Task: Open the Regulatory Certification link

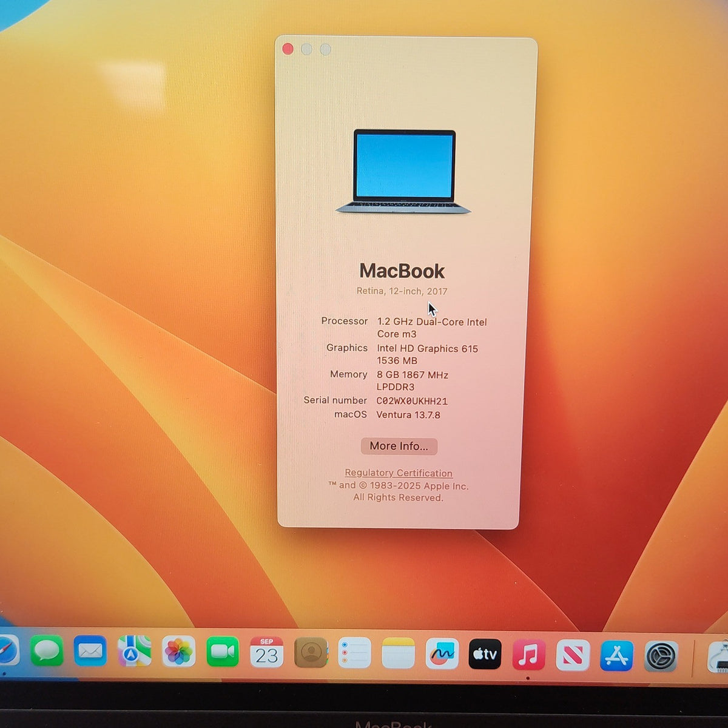Action: [x=399, y=473]
